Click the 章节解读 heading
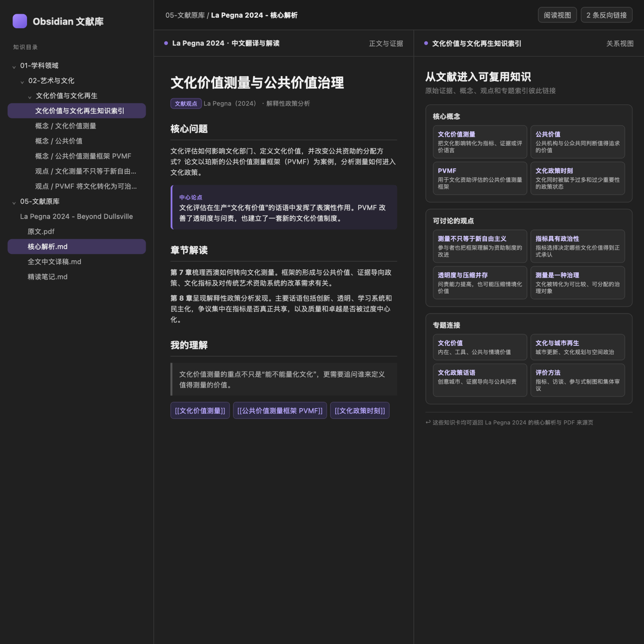The width and height of the screenshot is (644, 644). [189, 250]
